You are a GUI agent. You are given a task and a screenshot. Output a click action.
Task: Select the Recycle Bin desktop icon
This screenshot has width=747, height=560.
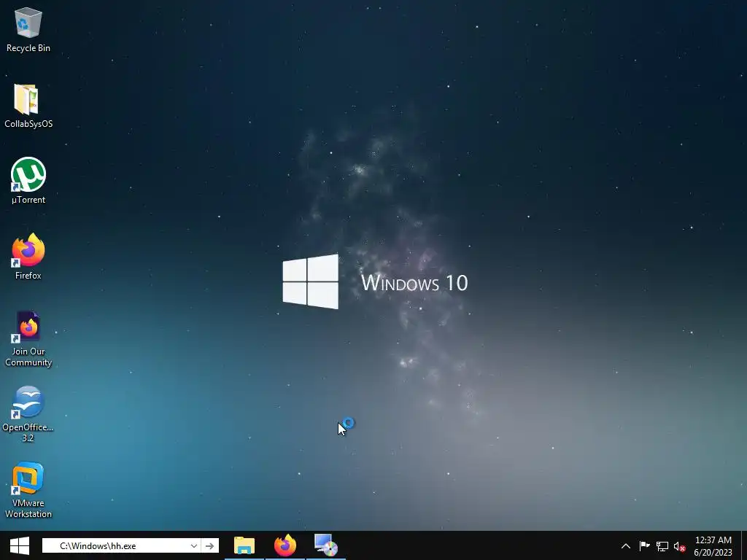coord(28,29)
